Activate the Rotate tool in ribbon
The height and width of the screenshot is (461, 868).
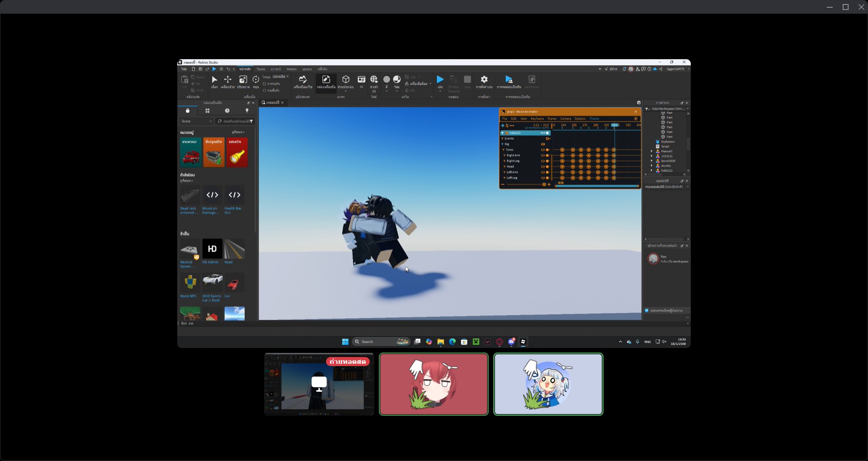tap(256, 81)
